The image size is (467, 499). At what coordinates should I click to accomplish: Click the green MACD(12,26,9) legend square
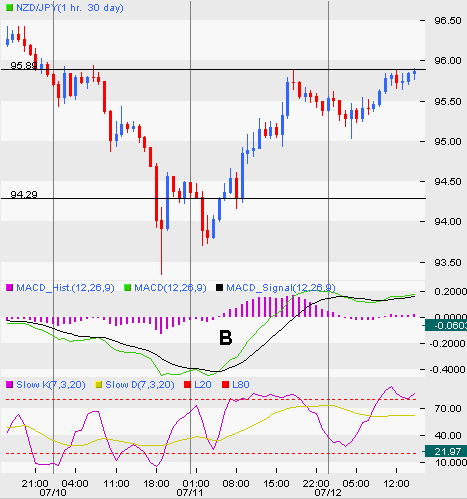[x=128, y=287]
